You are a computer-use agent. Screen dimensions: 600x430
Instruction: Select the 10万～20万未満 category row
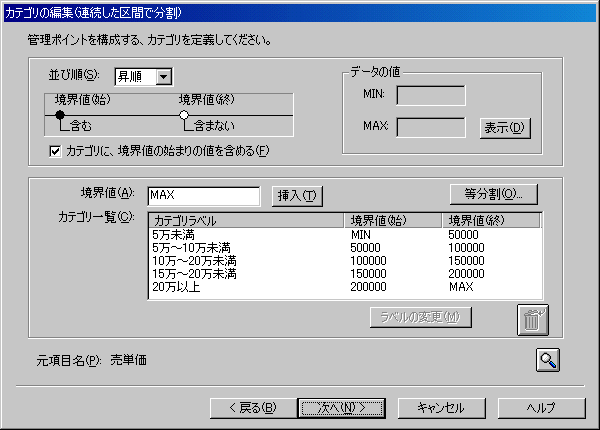tap(345, 261)
